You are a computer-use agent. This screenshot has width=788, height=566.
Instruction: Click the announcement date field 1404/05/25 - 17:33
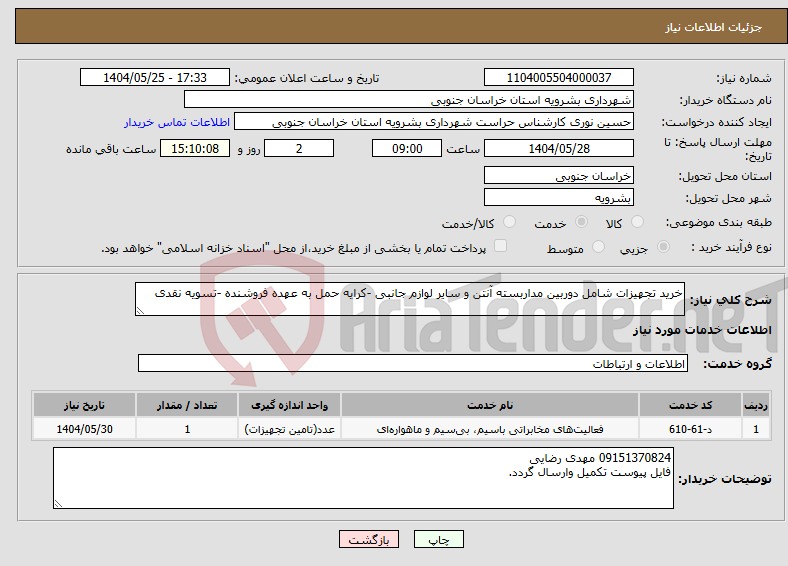[x=155, y=77]
